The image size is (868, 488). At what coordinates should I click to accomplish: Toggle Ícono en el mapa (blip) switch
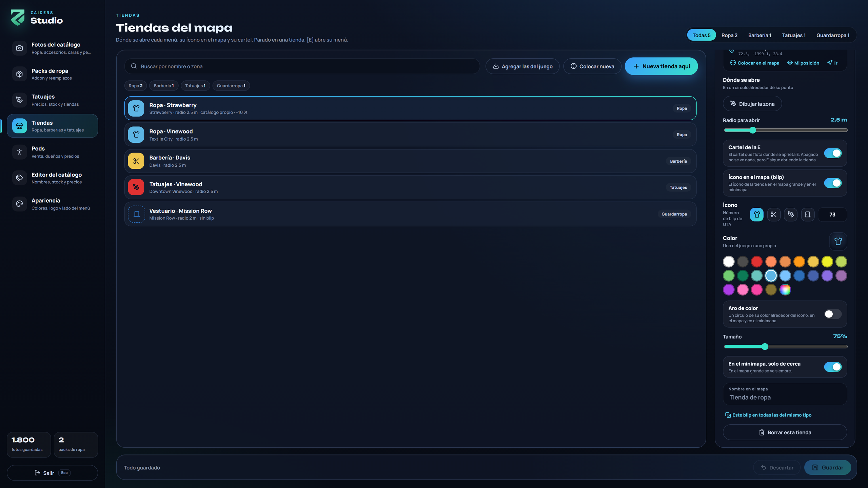click(833, 183)
